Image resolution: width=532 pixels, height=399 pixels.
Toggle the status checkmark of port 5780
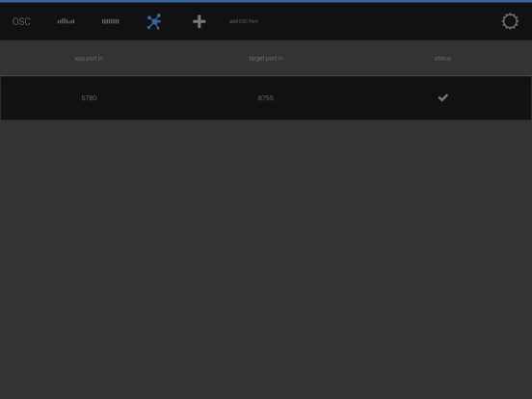pyautogui.click(x=442, y=97)
